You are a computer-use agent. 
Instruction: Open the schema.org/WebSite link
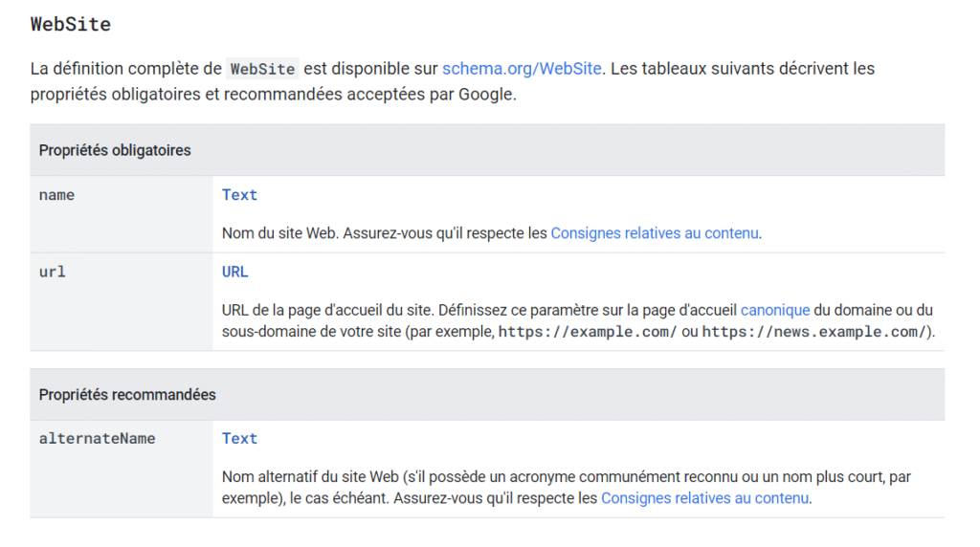click(x=522, y=69)
